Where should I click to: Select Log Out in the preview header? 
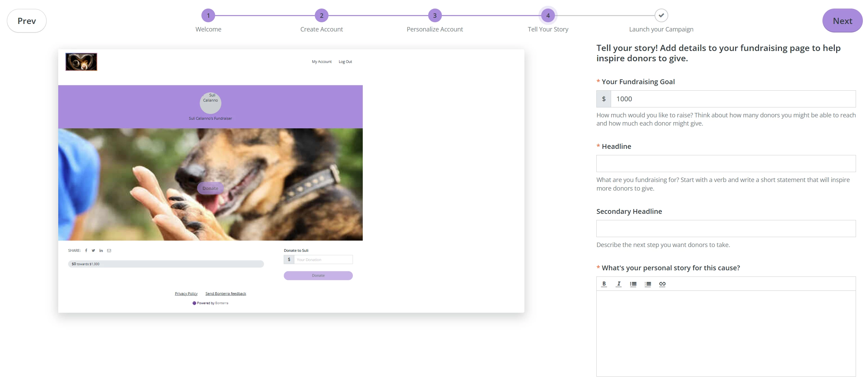click(345, 62)
